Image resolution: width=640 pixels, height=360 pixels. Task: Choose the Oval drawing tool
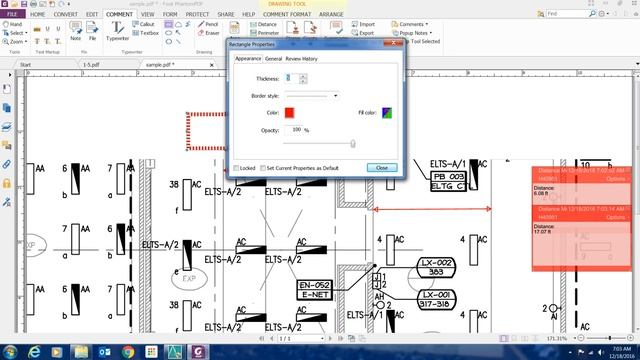(169, 33)
